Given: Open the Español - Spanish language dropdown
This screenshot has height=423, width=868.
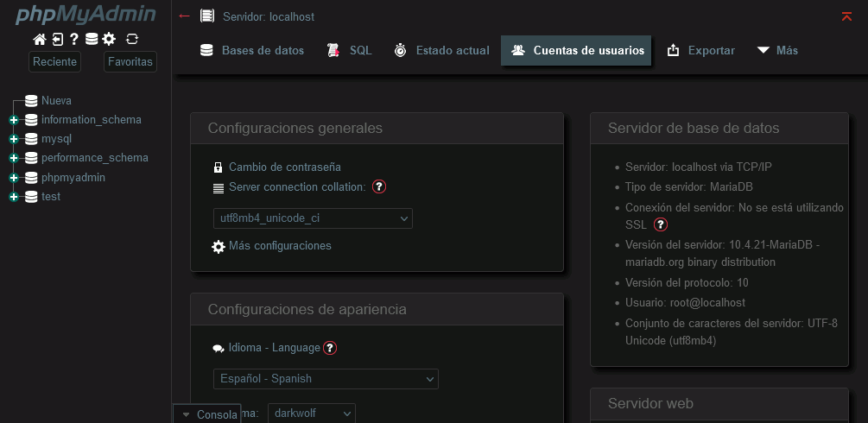Looking at the screenshot, I should coord(326,379).
